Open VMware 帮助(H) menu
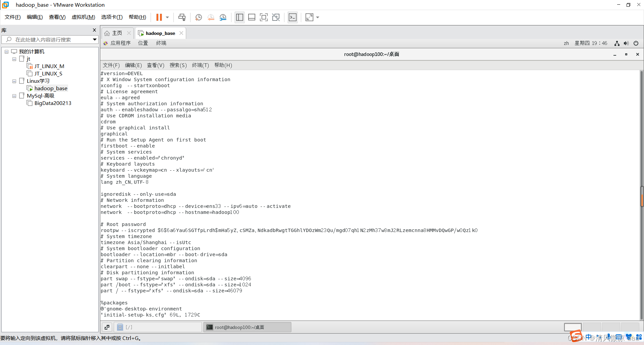Image resolution: width=644 pixels, height=345 pixels. (138, 17)
